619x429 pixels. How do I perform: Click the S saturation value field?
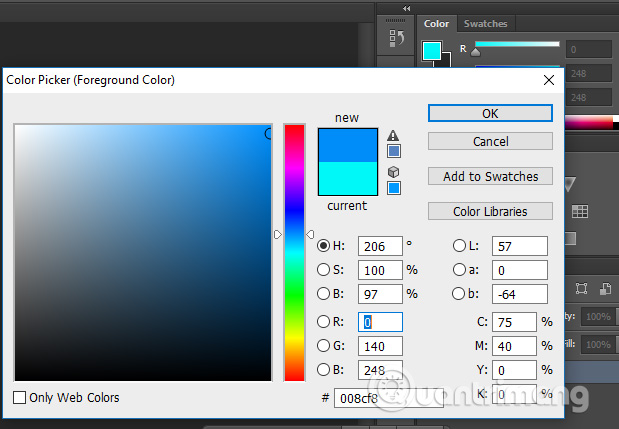coord(380,270)
